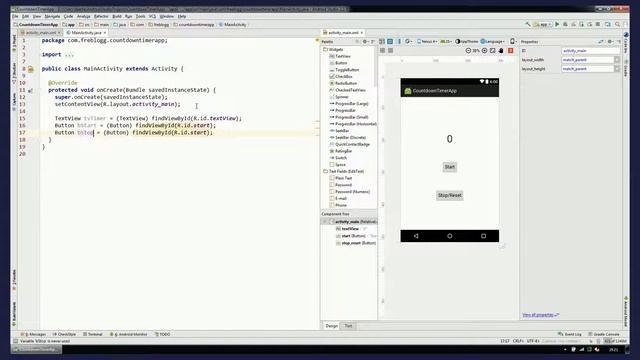This screenshot has height=360, width=640.
Task: Click the zoom to fit screen icon
Action: coord(493,51)
